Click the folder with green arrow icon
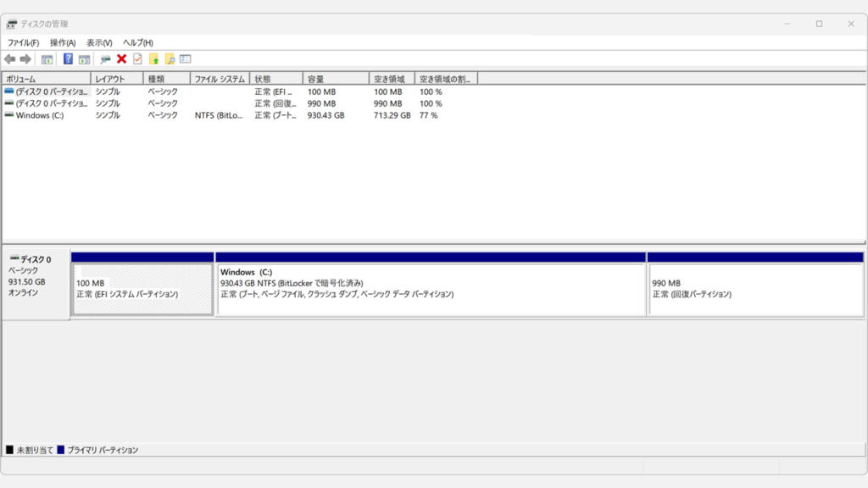 coord(153,59)
